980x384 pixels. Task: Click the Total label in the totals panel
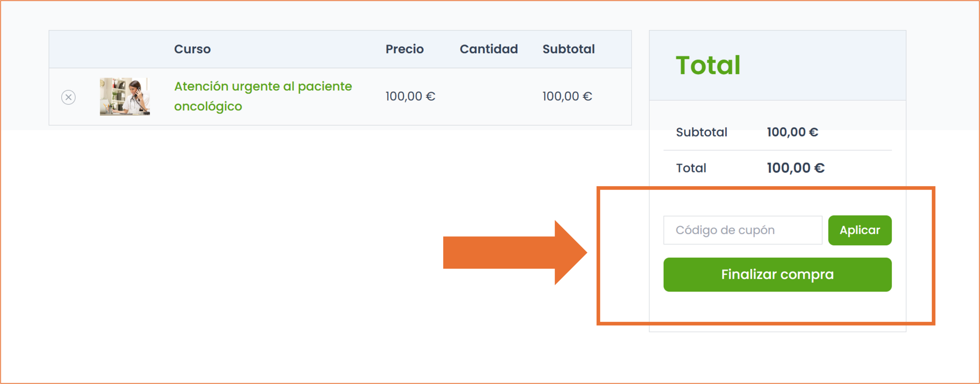(691, 168)
